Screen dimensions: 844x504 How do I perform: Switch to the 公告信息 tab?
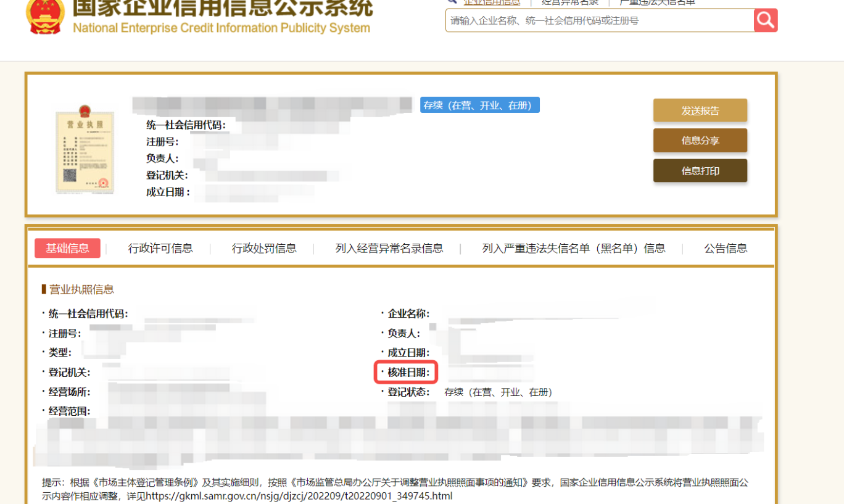click(x=726, y=248)
